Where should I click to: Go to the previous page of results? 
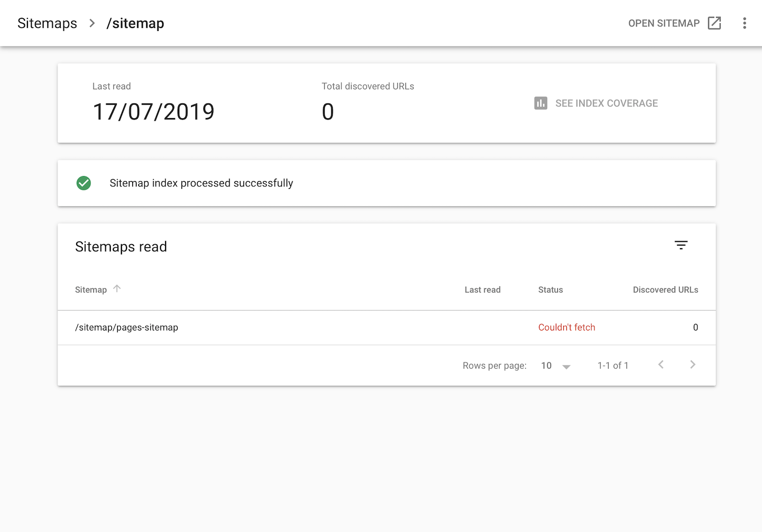tap(661, 365)
